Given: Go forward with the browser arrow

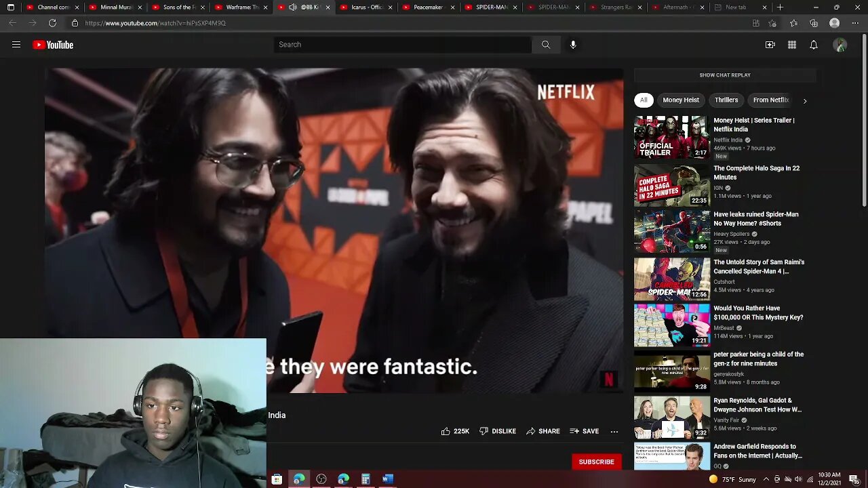Looking at the screenshot, I should tap(31, 23).
